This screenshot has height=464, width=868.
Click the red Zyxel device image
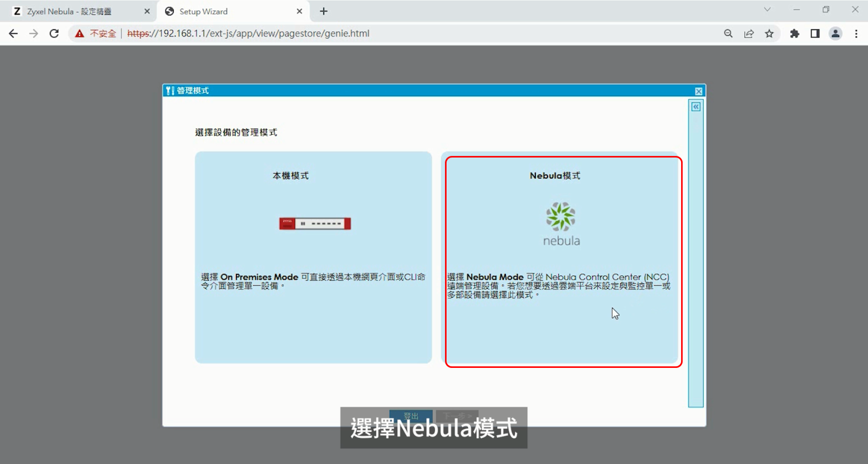[x=315, y=224]
